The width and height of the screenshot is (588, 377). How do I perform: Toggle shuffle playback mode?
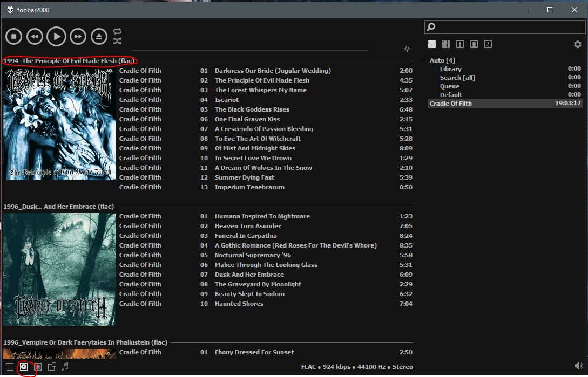point(117,41)
